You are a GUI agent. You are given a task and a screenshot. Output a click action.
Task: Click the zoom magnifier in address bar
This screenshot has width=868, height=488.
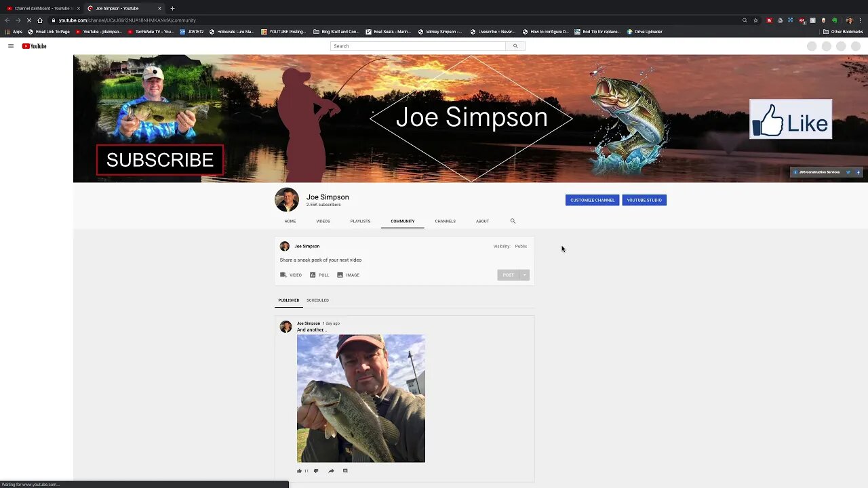pos(745,20)
